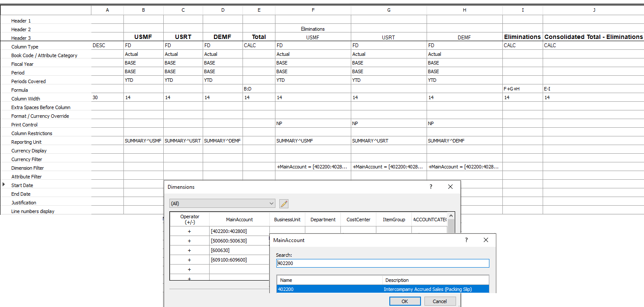Click column H dimension filter cell
The width and height of the screenshot is (644, 307).
click(465, 167)
